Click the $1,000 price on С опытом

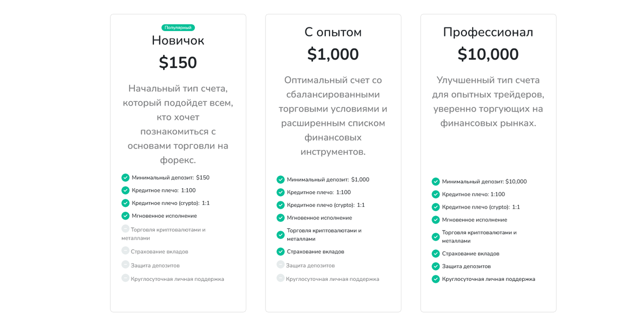[333, 54]
